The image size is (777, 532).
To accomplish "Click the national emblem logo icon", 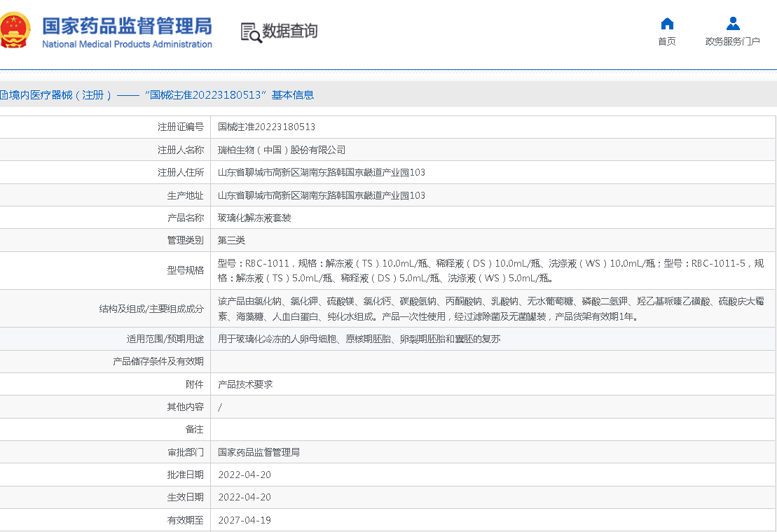I will pos(15,31).
